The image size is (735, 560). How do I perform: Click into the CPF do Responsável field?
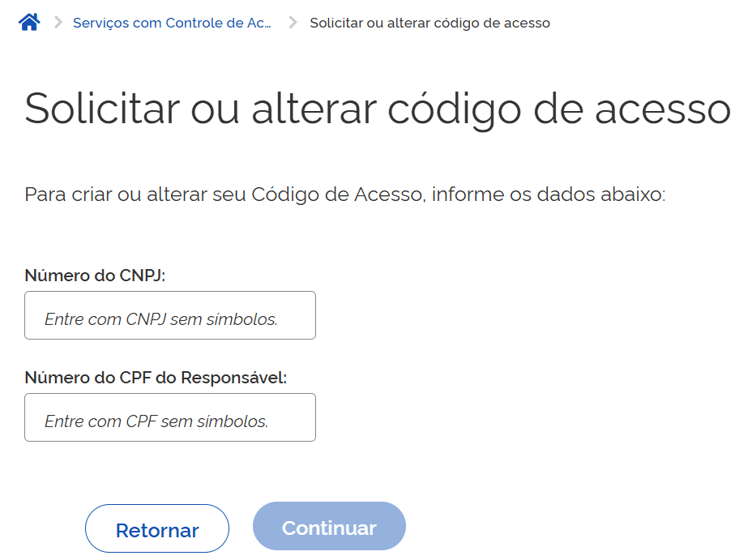(170, 417)
